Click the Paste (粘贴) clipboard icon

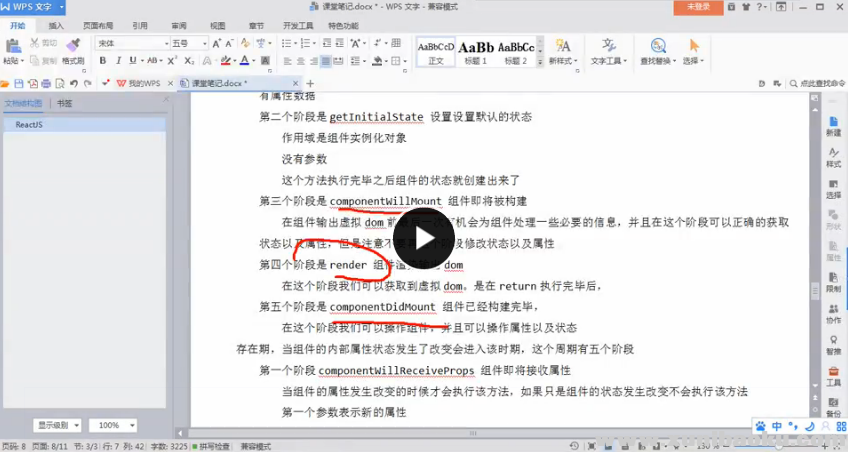pyautogui.click(x=12, y=46)
